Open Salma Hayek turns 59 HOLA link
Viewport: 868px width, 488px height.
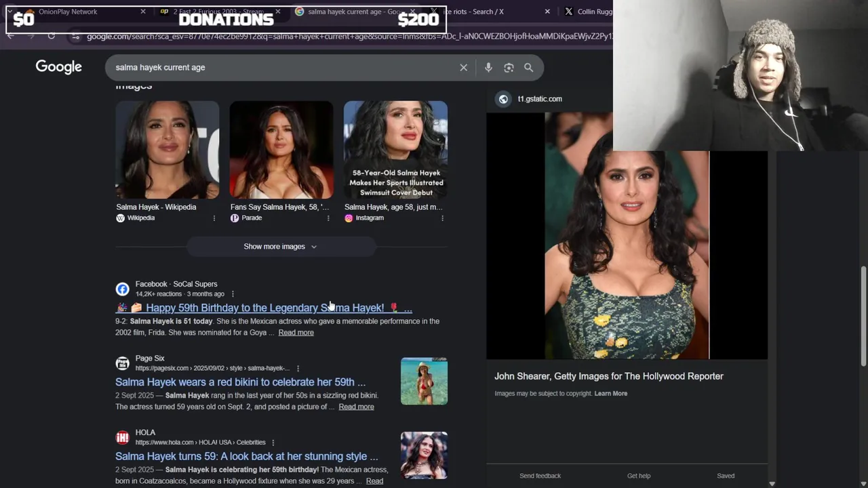click(x=247, y=456)
